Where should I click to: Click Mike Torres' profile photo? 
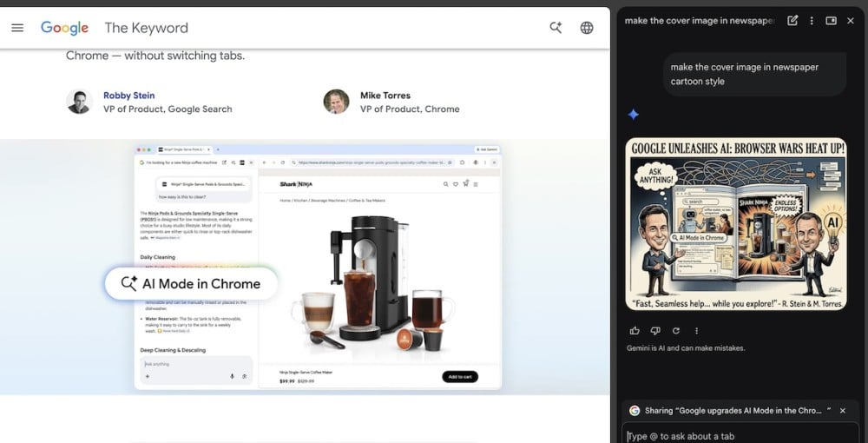pos(336,102)
